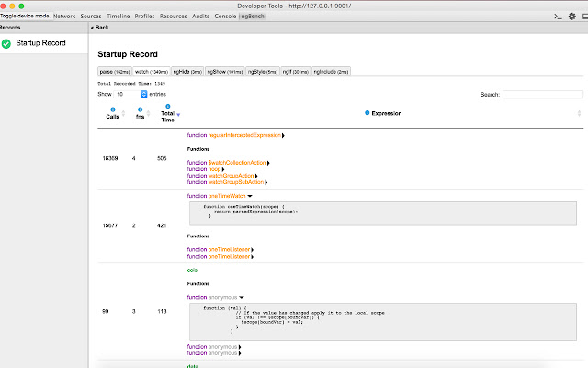Screen dimensions: 588x368
Task: Select the watch (1349ms) tab
Action: [152, 71]
